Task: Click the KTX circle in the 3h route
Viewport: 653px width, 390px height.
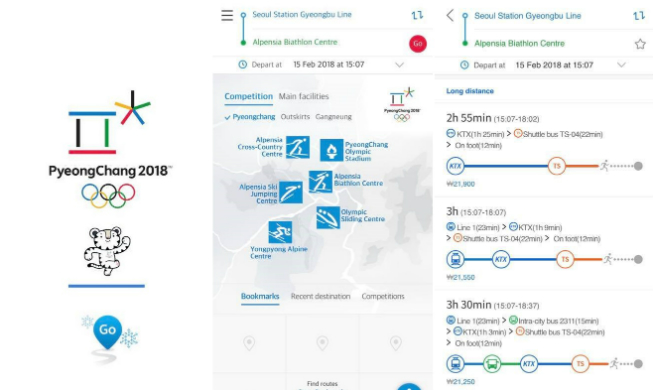Action: coord(501,259)
